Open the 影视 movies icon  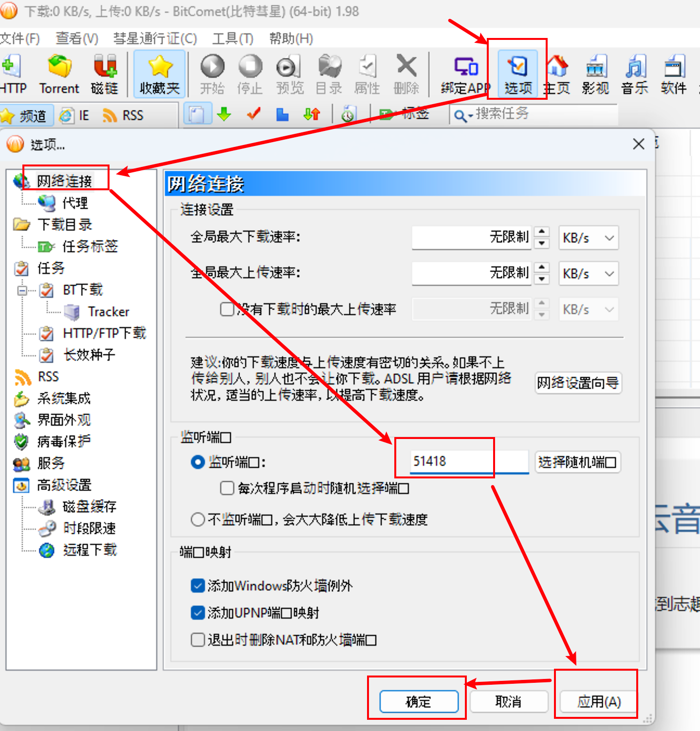pos(595,74)
